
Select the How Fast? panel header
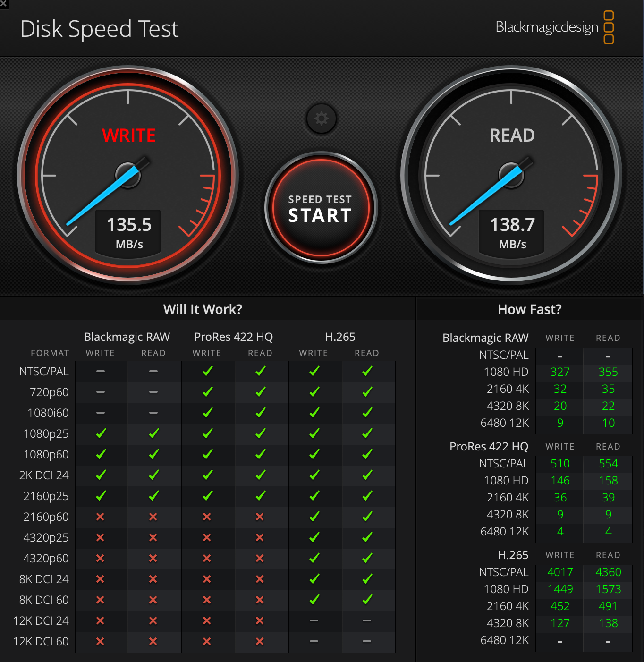530,309
